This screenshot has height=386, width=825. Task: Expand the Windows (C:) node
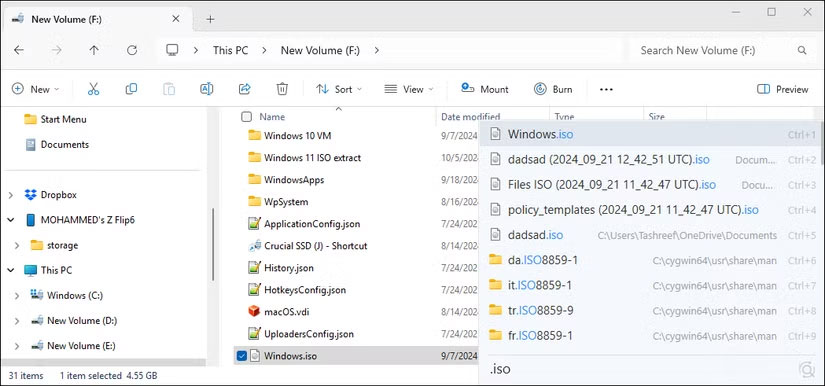[17, 296]
